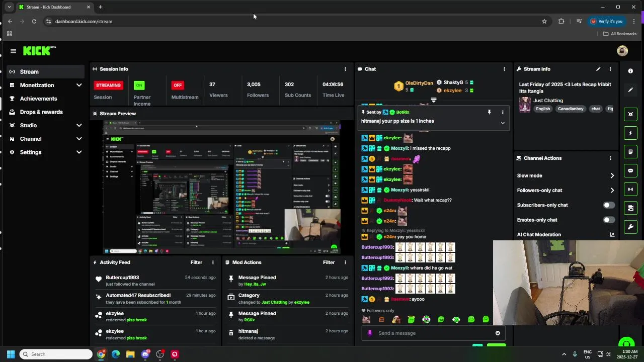Screen dimensions: 644x362
Task: Click the pencil icon in right sidebar
Action: coord(630,90)
